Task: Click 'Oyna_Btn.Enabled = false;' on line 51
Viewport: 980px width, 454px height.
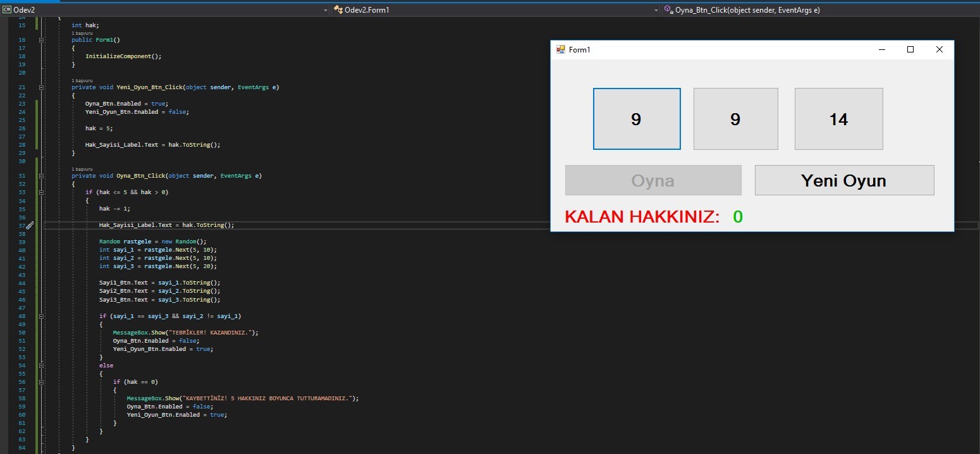Action: pyautogui.click(x=156, y=341)
